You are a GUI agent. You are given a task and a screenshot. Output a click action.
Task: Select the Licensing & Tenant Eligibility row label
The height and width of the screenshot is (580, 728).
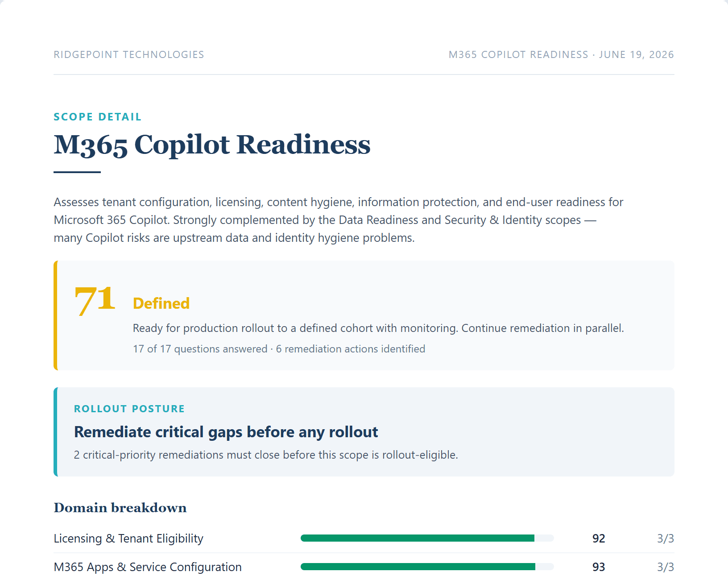pyautogui.click(x=128, y=539)
